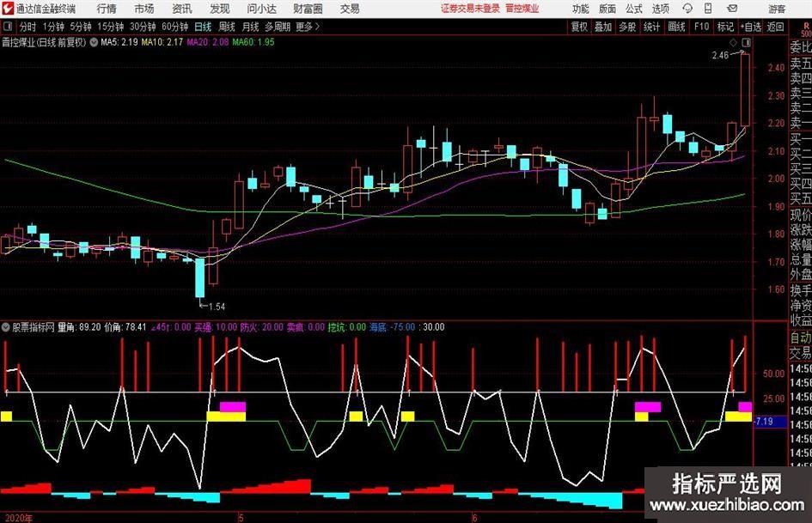Click the MA5: 2.19 value
Image resolution: width=812 pixels, height=523 pixels.
point(119,42)
